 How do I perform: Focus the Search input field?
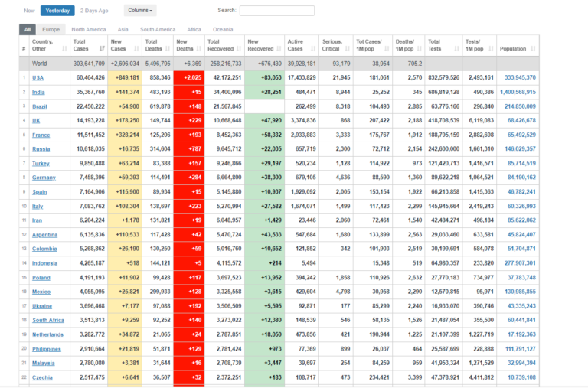pyautogui.click(x=277, y=11)
